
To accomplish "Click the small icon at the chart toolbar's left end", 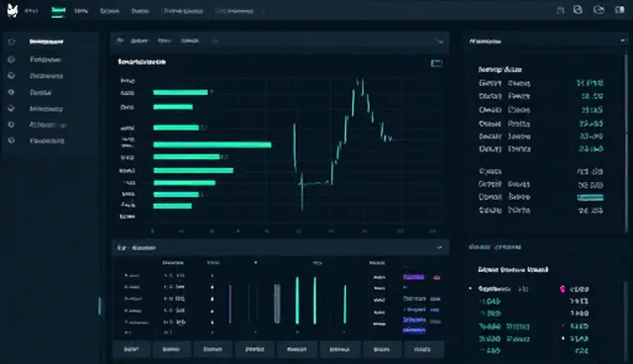I will 120,41.
